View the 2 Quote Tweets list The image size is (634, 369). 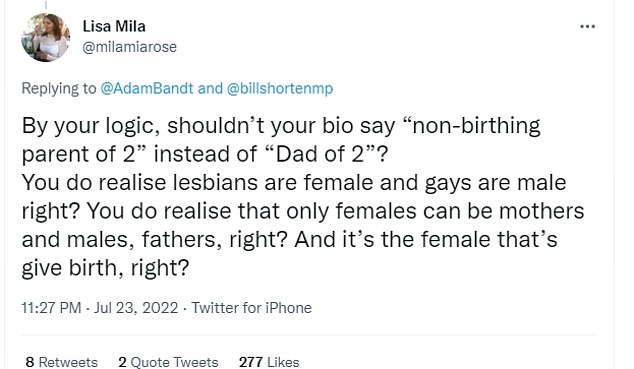coord(168,362)
